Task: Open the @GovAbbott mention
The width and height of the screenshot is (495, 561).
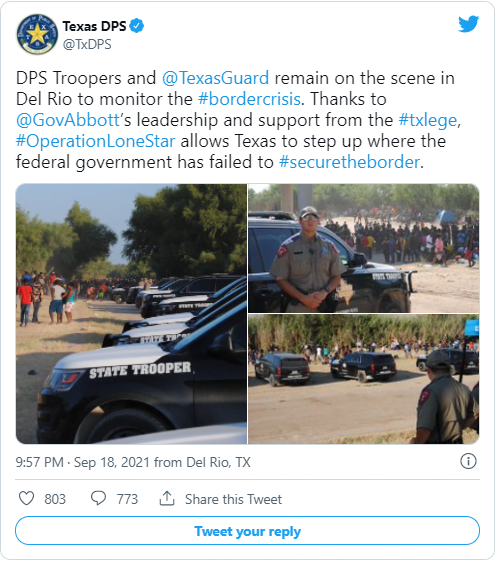Action: click(x=68, y=120)
